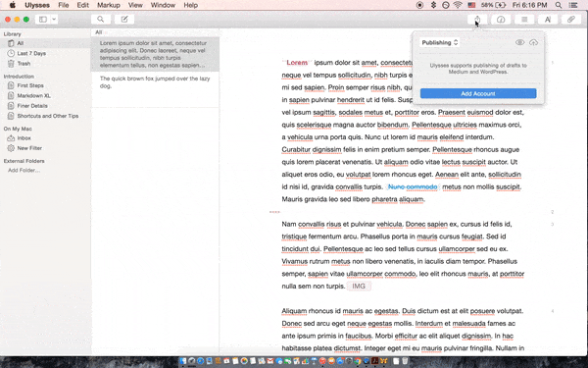Open the Finer Details group
Image resolution: width=588 pixels, height=368 pixels.
coord(45,106)
